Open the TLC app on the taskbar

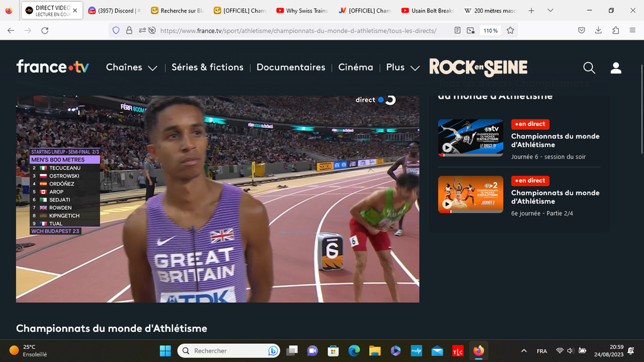pyautogui.click(x=458, y=351)
